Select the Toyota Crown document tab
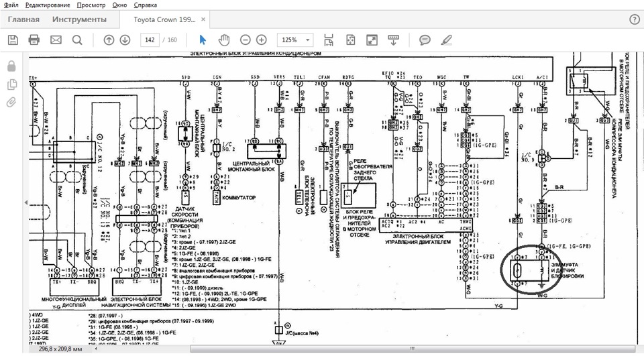The height and width of the screenshot is (356, 644). click(165, 19)
